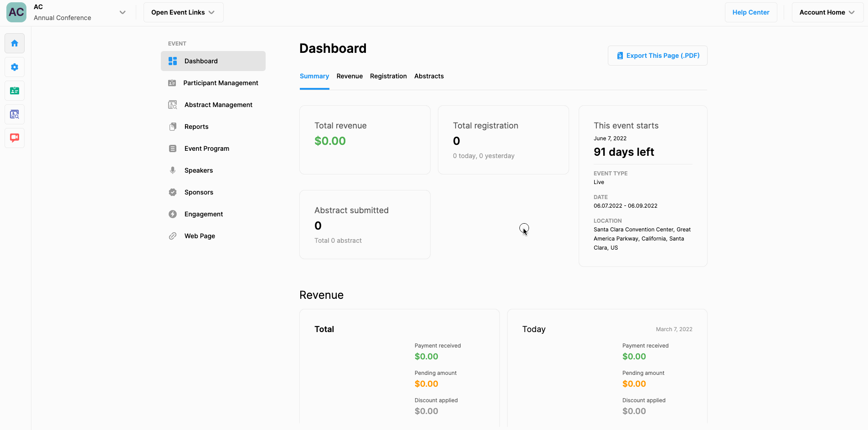This screenshot has width=868, height=430.
Task: Click the Sponsors badge icon
Action: coord(173,192)
